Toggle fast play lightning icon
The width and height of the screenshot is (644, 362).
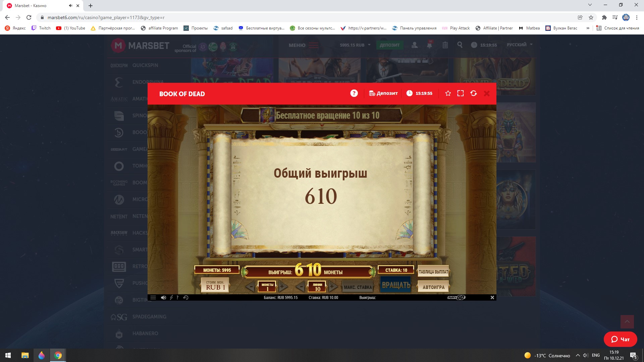pyautogui.click(x=171, y=298)
